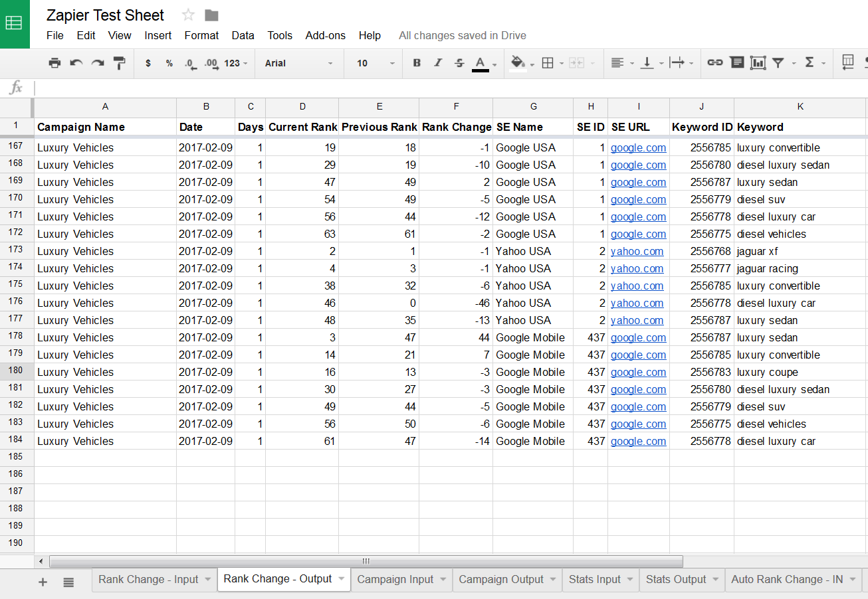Click the Insert chart icon

[758, 62]
